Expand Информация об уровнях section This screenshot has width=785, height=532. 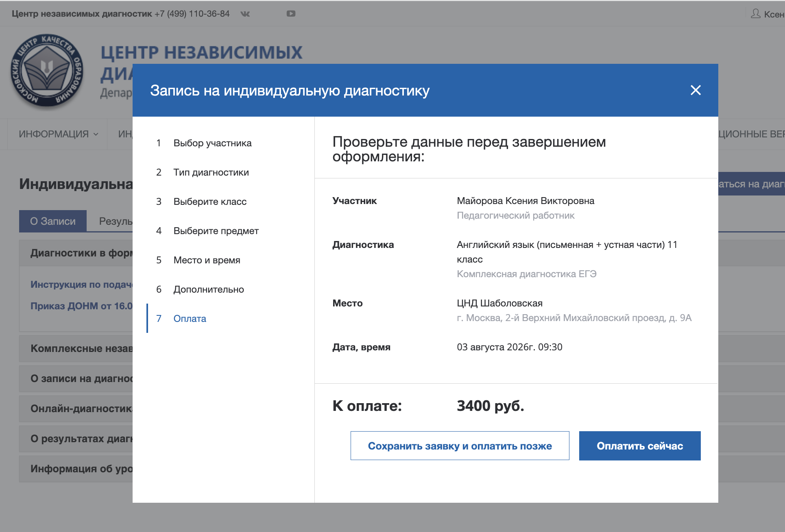tap(76, 469)
